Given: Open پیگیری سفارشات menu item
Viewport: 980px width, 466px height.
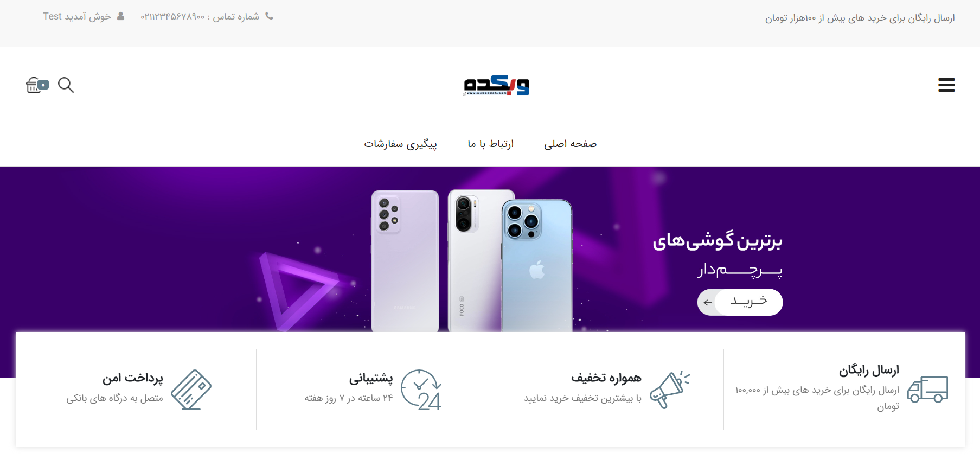Looking at the screenshot, I should (x=400, y=144).
